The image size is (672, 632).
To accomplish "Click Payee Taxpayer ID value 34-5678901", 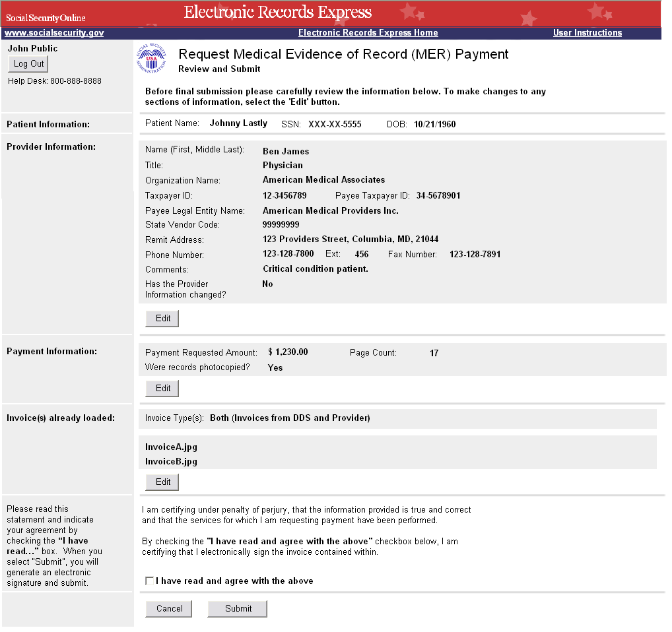I will (438, 196).
